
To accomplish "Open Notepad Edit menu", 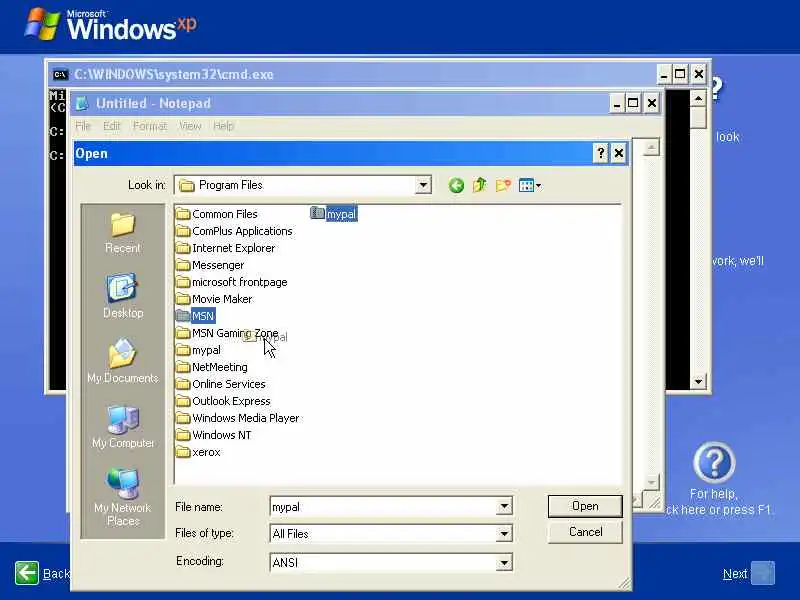I will pos(111,126).
